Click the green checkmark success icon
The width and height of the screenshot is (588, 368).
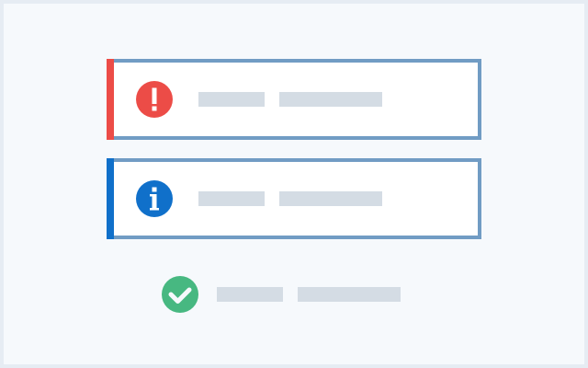180,294
